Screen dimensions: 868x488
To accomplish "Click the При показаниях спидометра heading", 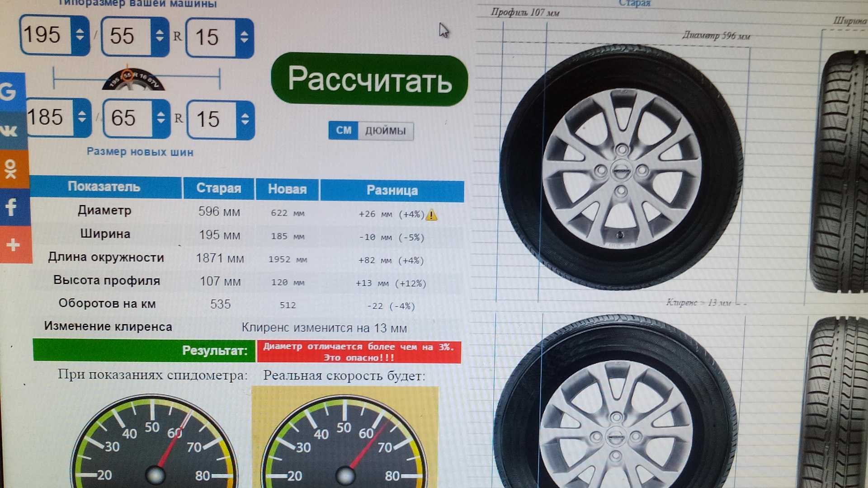I will (153, 375).
